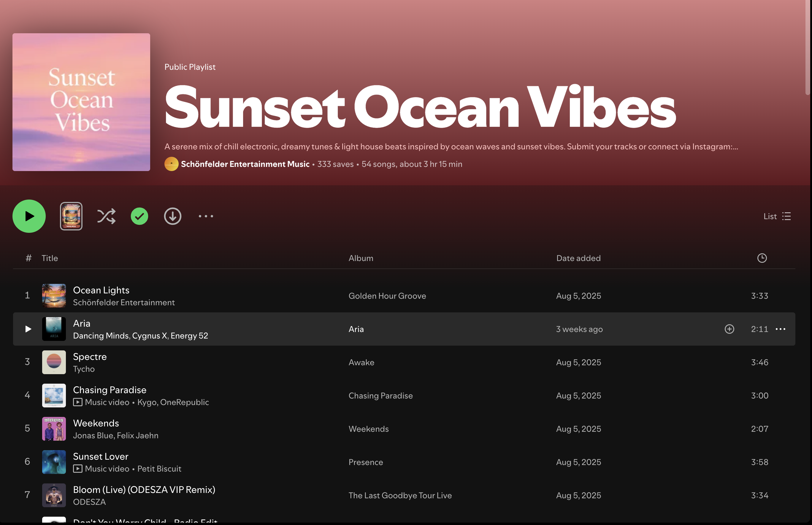
Task: Enable shuffle for the playlist
Action: 106,216
